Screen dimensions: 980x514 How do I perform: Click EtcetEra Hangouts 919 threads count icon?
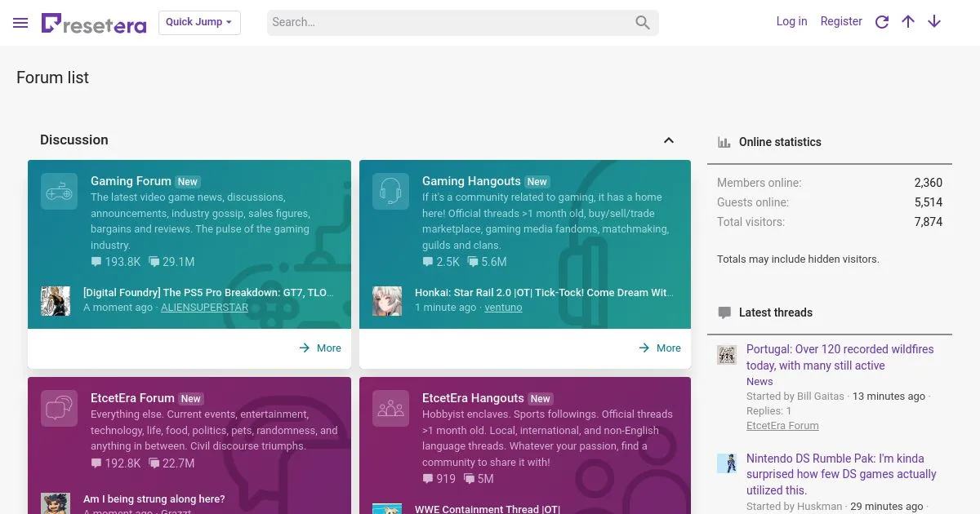tap(428, 479)
